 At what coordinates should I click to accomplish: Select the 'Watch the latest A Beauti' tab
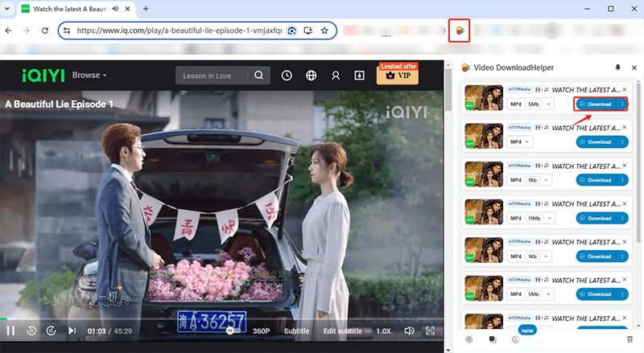76,9
